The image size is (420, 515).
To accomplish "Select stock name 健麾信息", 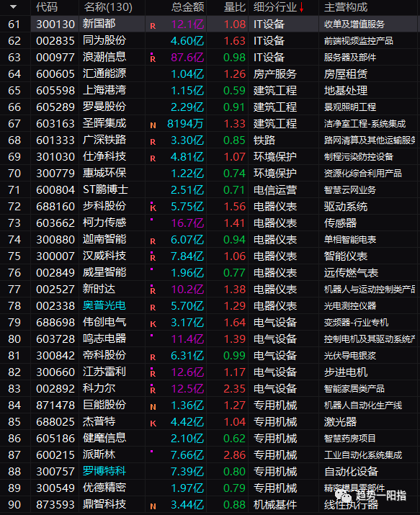I will coord(104,438).
